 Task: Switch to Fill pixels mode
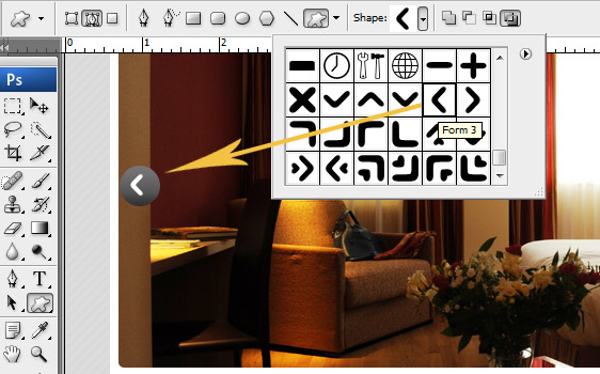[x=112, y=18]
